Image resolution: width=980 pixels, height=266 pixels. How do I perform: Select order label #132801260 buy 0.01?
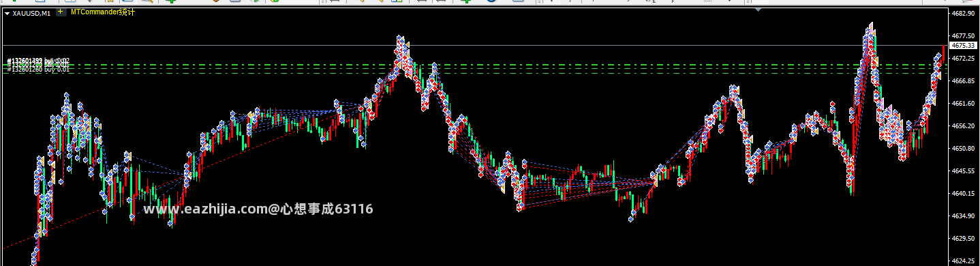(38, 70)
